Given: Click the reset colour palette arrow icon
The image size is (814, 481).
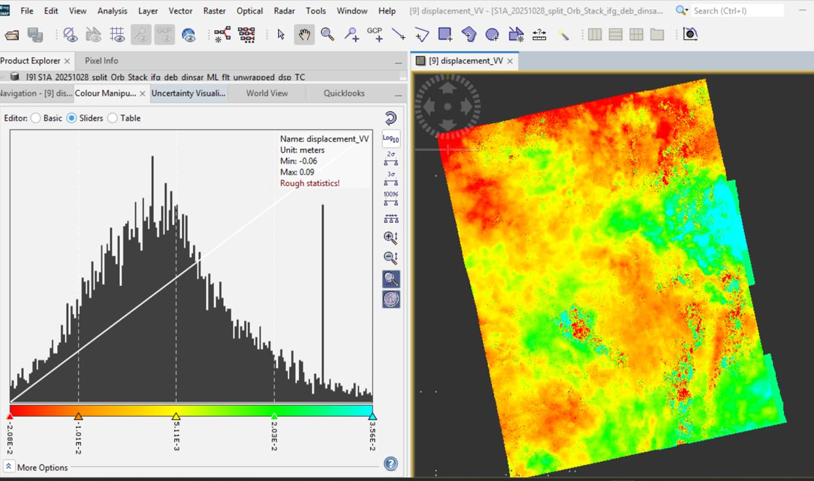Looking at the screenshot, I should tap(391, 118).
